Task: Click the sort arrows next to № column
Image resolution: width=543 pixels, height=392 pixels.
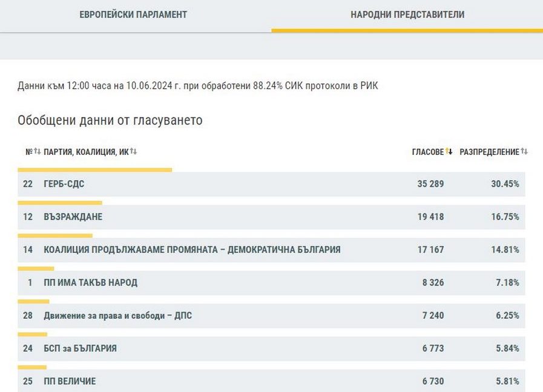Action: 38,151
